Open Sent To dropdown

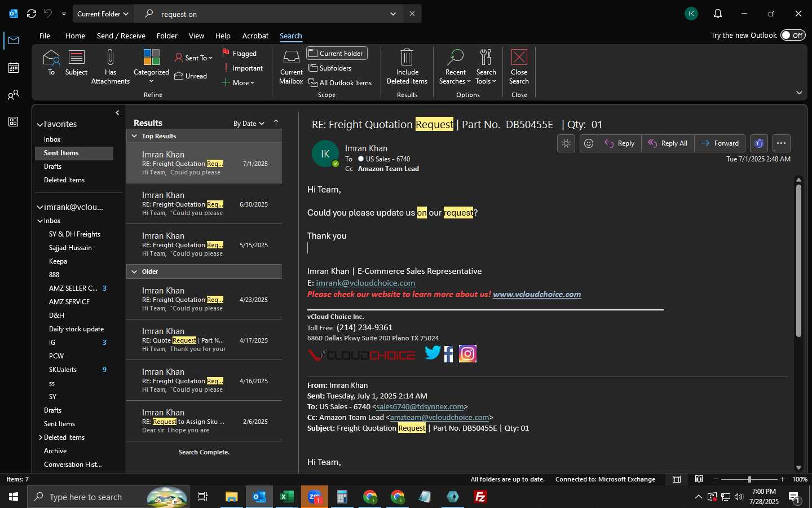tap(193, 58)
